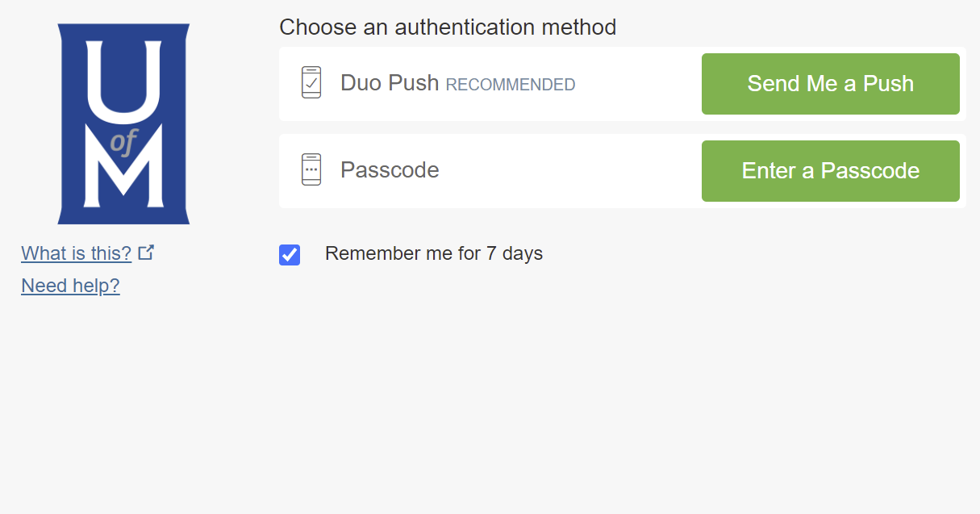Click the Passcode phone dots icon
This screenshot has width=980, height=514.
coord(311,170)
